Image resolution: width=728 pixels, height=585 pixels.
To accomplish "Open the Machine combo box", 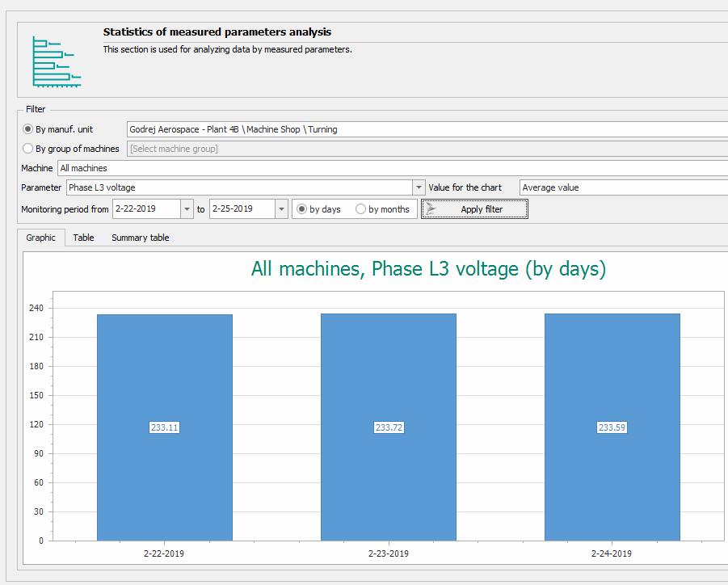I will pos(393,168).
